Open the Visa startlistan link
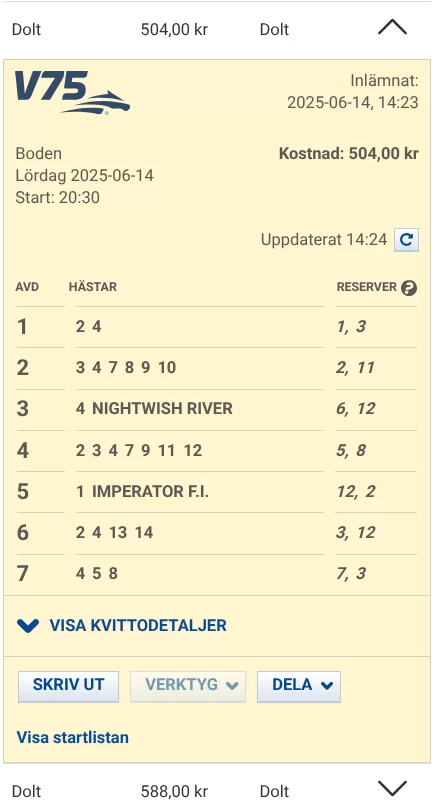Viewport: 435px width, 812px height. point(72,737)
